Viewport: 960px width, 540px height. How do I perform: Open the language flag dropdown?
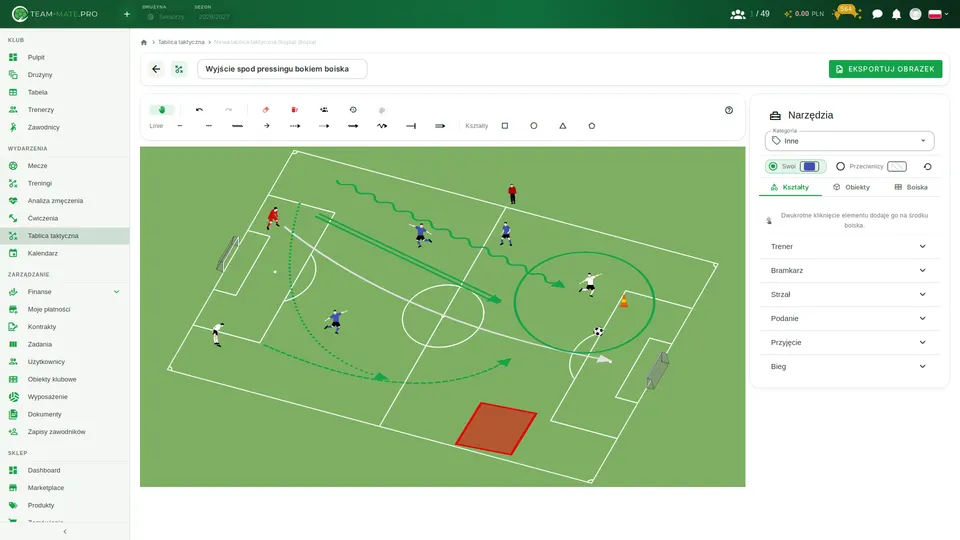(x=938, y=14)
